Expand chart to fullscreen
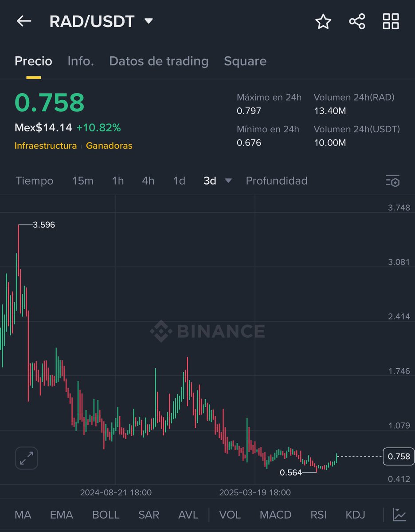 27,458
